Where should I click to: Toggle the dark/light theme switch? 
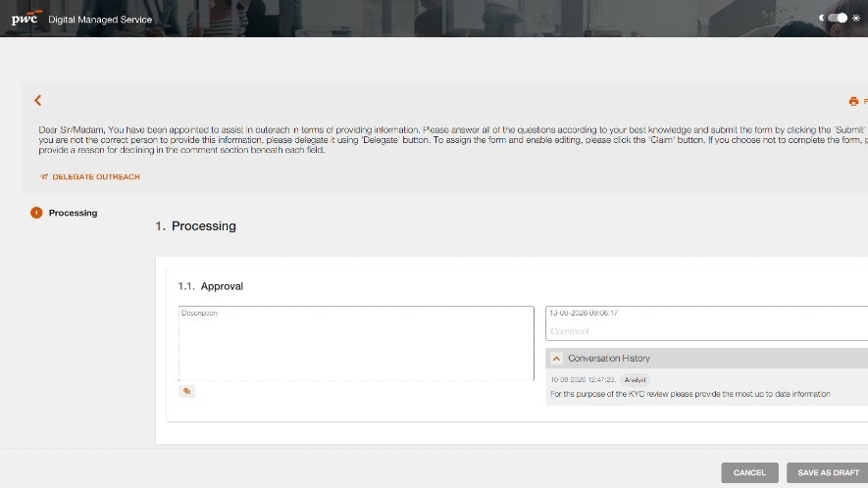838,18
